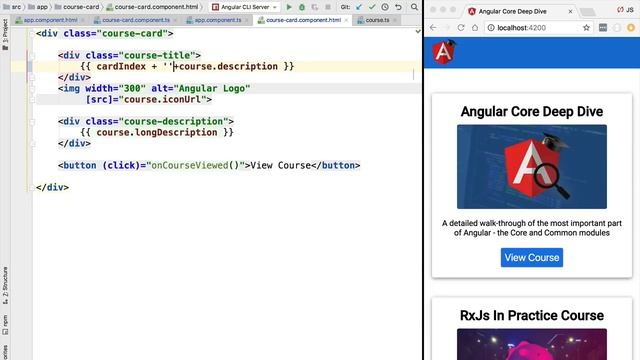Click the Angular Core course description text
This screenshot has height=360, width=640.
tap(532, 228)
